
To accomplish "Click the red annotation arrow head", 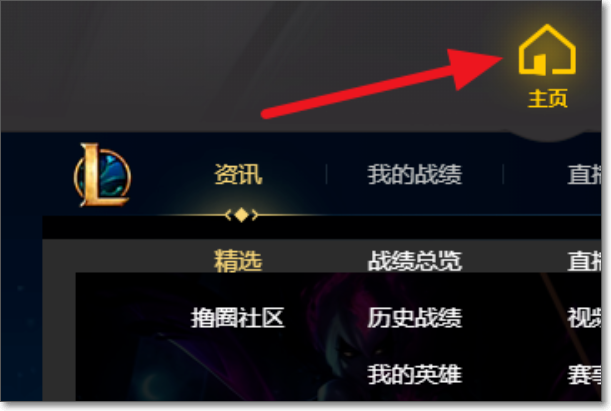I will (x=473, y=68).
